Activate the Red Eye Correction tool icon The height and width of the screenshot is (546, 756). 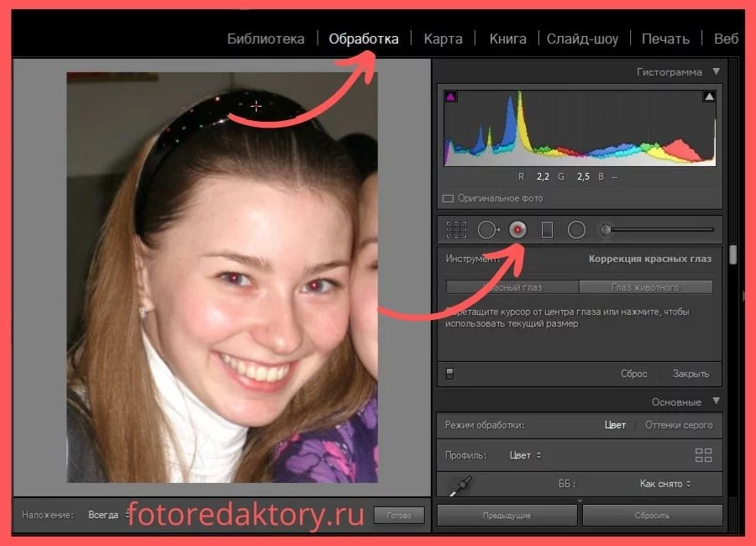(x=518, y=229)
